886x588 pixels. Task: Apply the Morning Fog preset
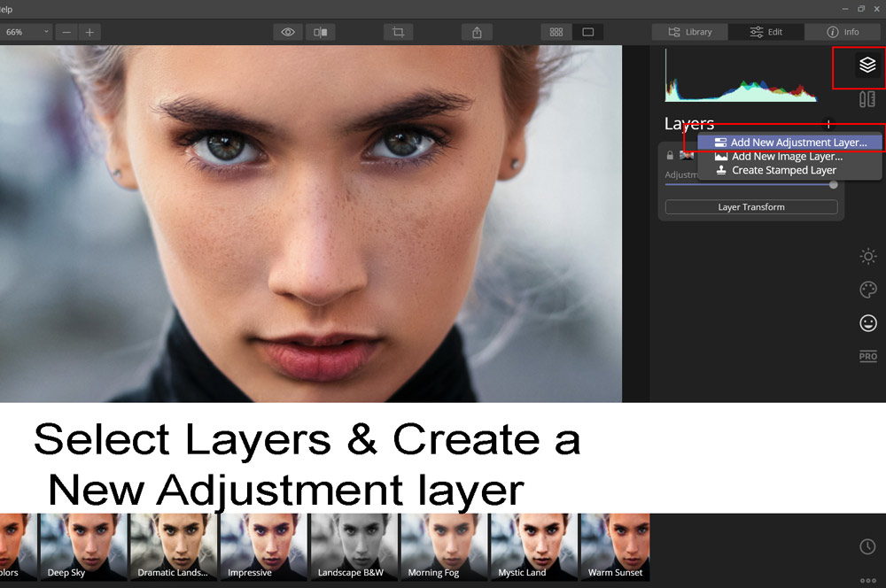pyautogui.click(x=444, y=546)
